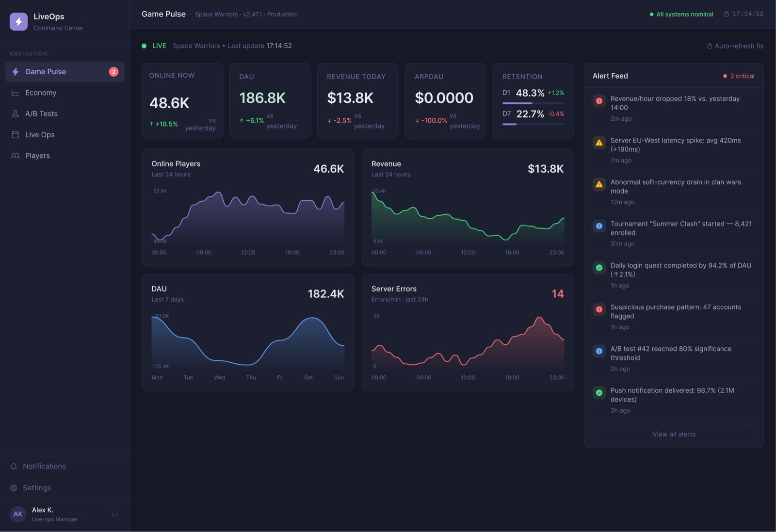Click the green LIVE indicator dot

pyautogui.click(x=144, y=46)
